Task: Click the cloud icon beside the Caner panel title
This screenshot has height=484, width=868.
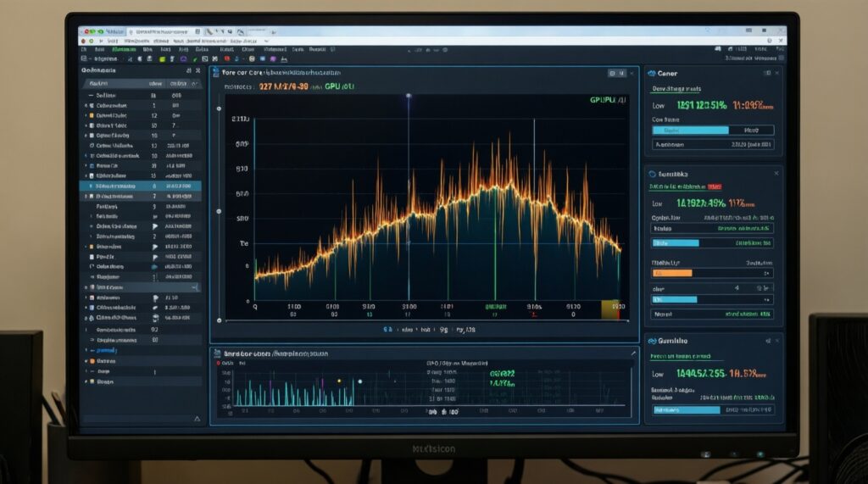Action: tap(651, 74)
